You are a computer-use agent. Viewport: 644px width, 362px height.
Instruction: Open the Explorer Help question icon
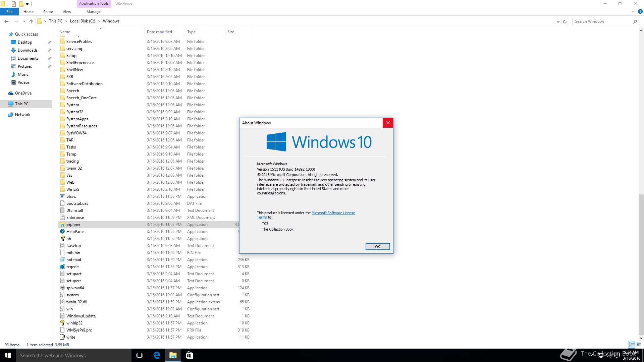click(640, 11)
